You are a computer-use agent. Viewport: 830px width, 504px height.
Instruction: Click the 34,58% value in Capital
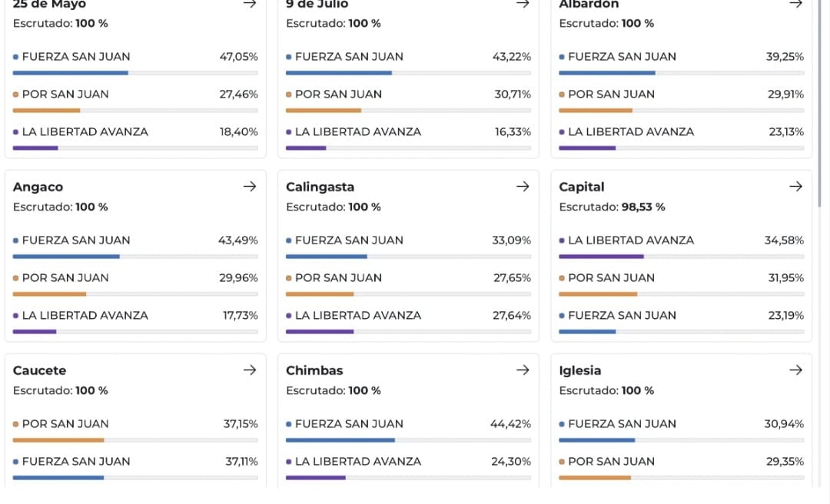pyautogui.click(x=785, y=240)
